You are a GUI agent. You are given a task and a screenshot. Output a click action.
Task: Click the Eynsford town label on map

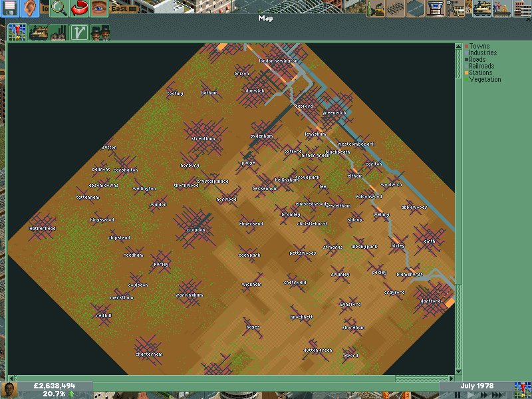click(350, 305)
